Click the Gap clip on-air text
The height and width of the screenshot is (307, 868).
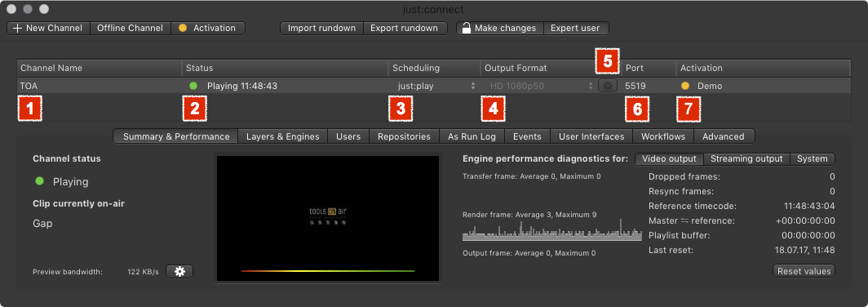42,224
